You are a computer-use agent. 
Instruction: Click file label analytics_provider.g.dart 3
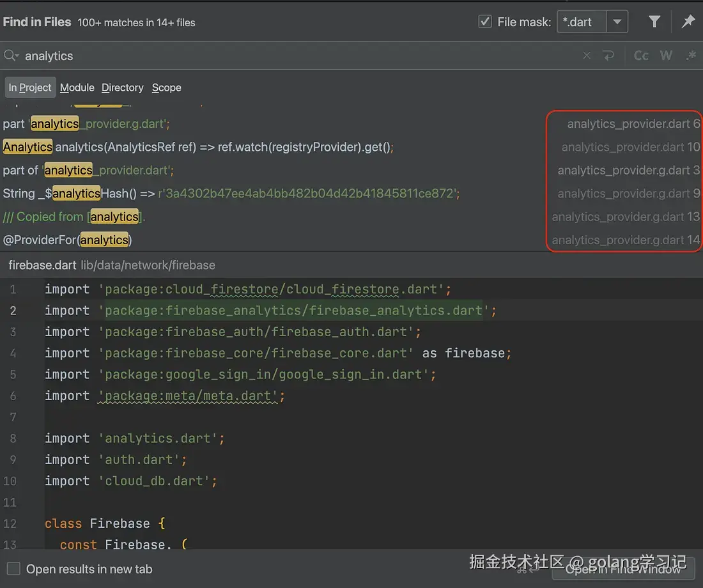(x=629, y=171)
